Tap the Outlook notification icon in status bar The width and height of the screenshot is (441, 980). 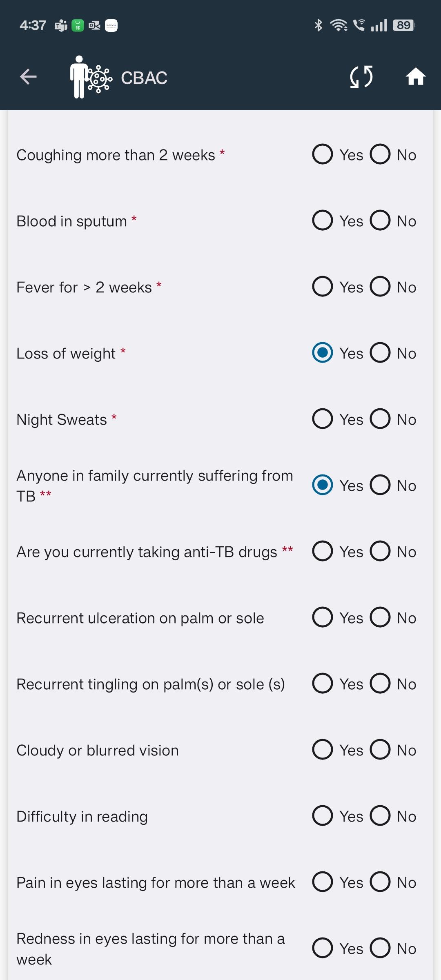click(x=94, y=25)
